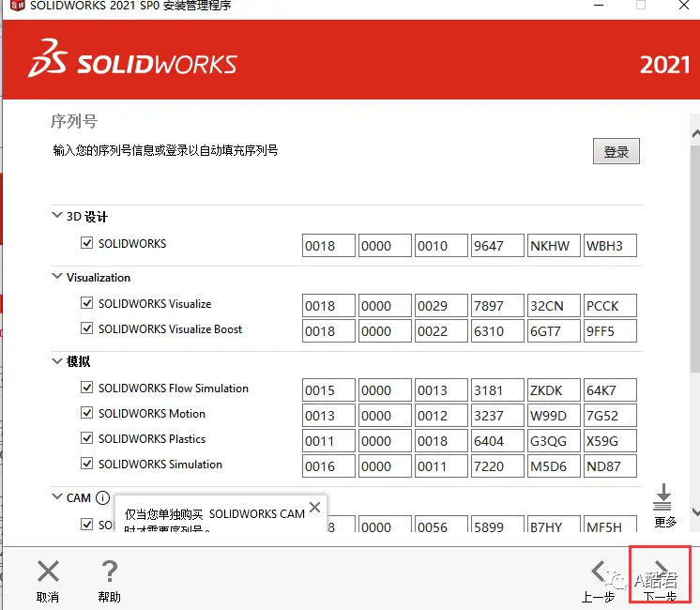Toggle SOLIDWORKS Simulation checkbox
700x610 pixels.
86,464
